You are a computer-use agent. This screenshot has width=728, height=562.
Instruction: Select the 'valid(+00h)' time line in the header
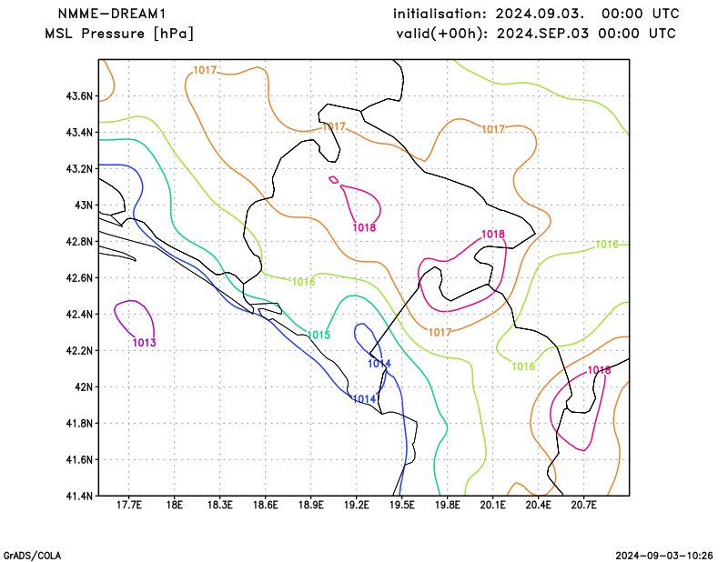pyautogui.click(x=536, y=34)
